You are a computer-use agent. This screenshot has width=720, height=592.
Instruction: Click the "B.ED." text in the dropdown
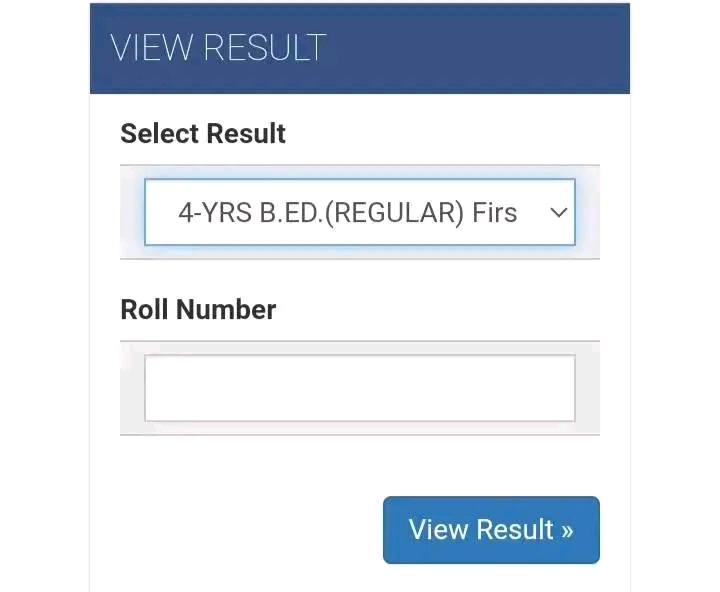[x=292, y=213]
